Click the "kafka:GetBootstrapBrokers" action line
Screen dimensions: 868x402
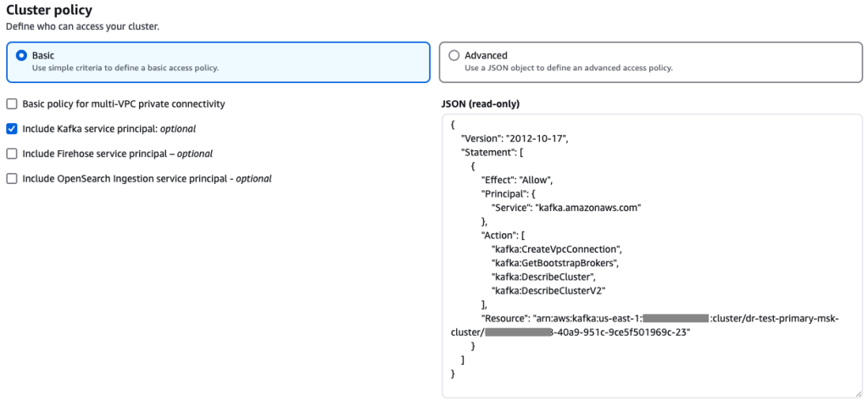point(554,262)
